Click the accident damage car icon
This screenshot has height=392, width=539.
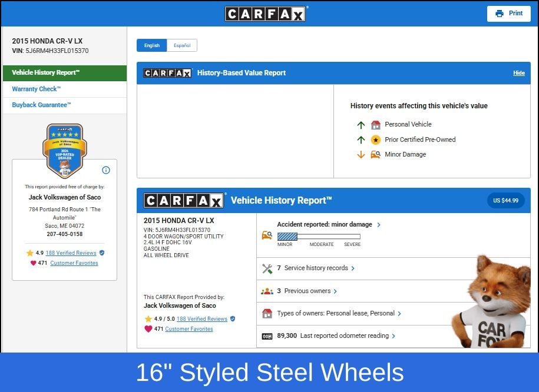pyautogui.click(x=267, y=235)
